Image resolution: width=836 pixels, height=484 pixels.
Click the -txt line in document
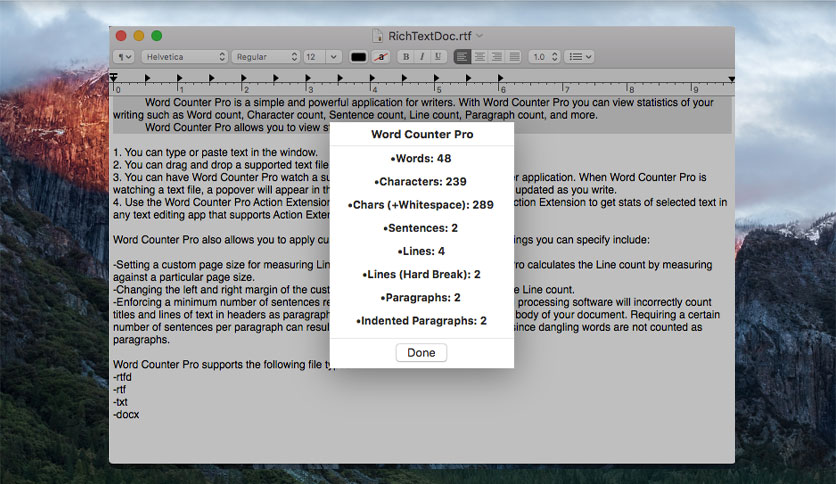click(x=120, y=402)
